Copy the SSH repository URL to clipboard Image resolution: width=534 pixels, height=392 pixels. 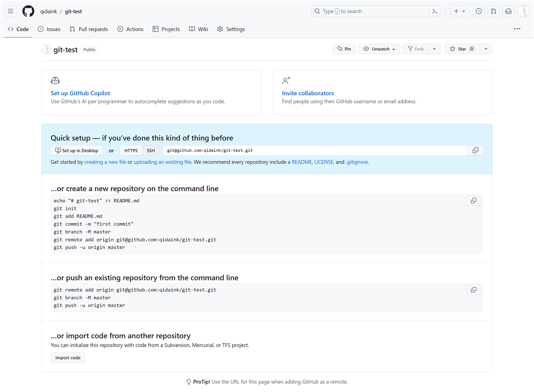point(475,150)
